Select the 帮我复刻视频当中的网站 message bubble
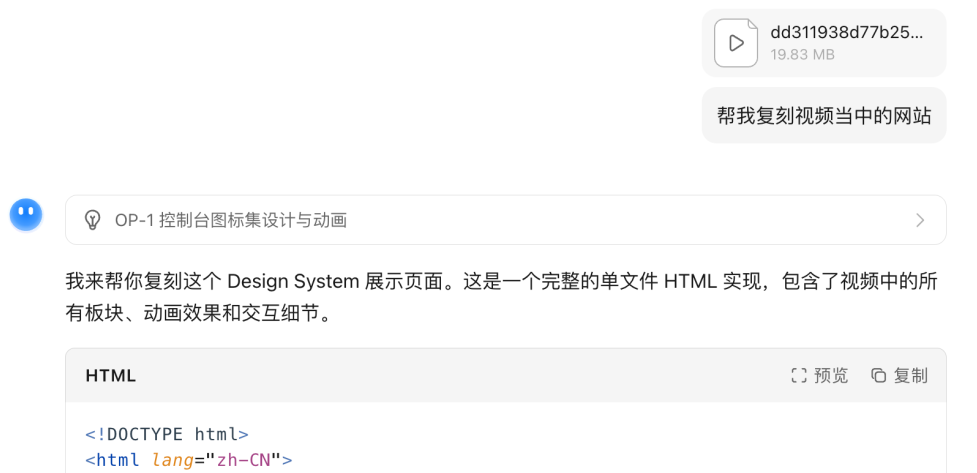977x473 pixels. pos(823,117)
